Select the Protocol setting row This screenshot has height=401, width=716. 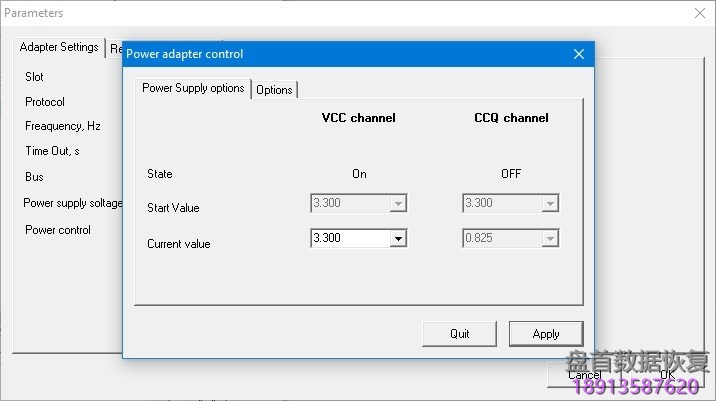tap(45, 102)
